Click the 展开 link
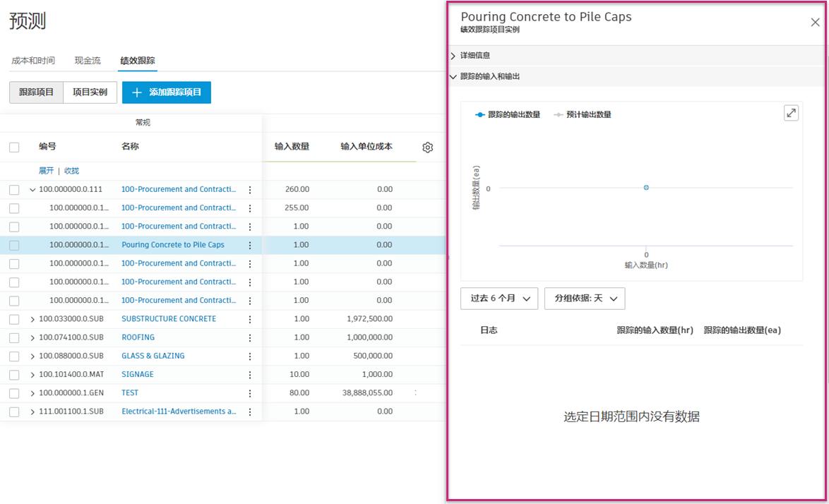The image size is (829, 504). tap(46, 171)
